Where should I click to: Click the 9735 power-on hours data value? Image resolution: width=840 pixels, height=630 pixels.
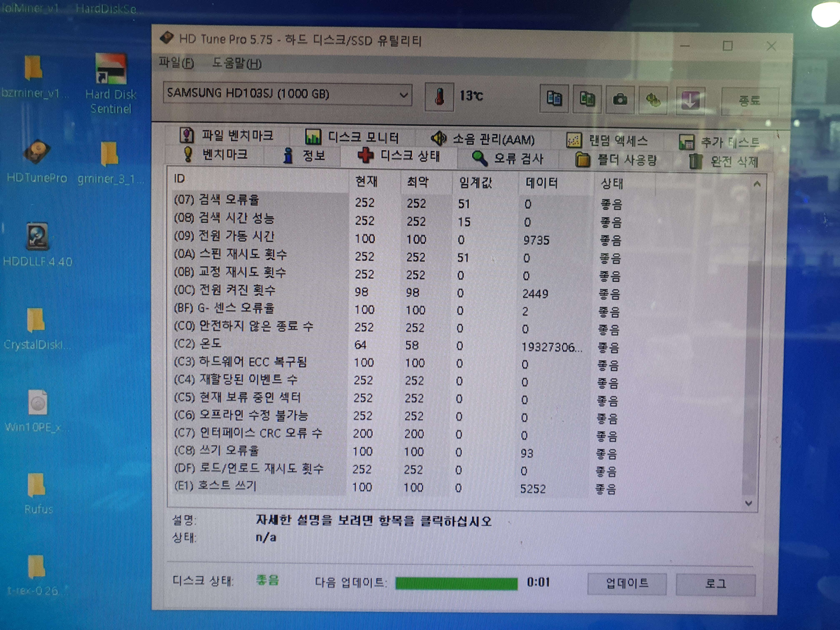click(x=536, y=240)
